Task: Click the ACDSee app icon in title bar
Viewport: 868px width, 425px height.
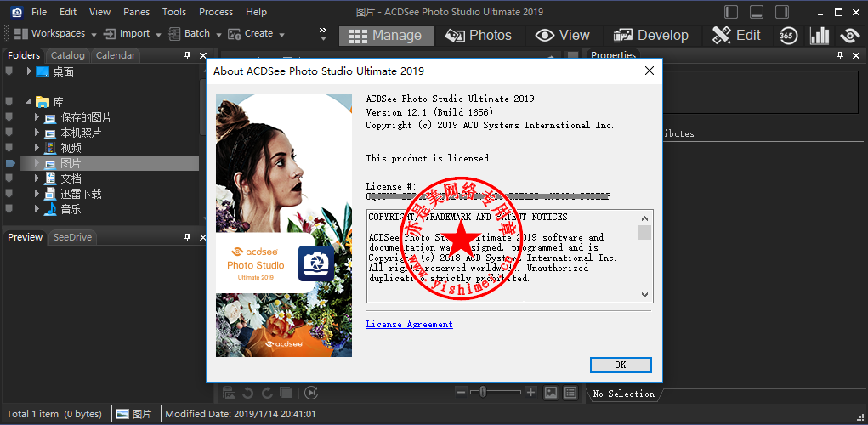Action: point(17,12)
